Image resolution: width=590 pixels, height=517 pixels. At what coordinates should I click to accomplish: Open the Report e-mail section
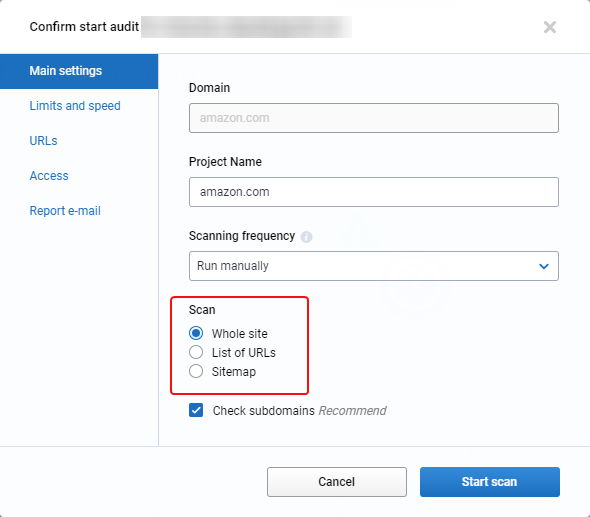(65, 211)
